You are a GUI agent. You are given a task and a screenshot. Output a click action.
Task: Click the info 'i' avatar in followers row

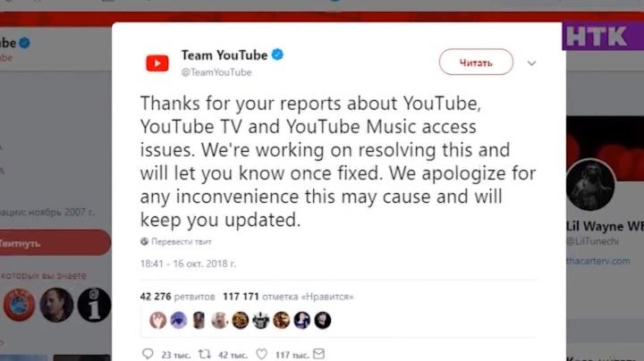point(94,305)
